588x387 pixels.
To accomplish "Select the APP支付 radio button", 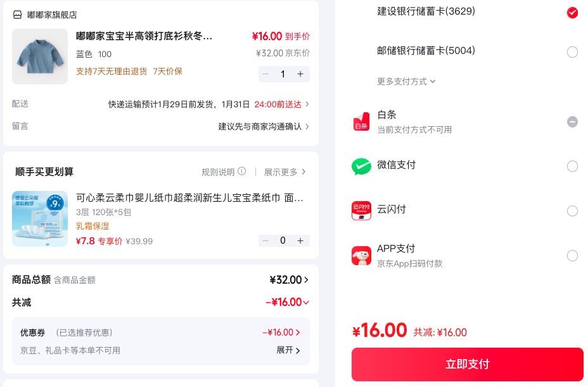I will pos(572,256).
